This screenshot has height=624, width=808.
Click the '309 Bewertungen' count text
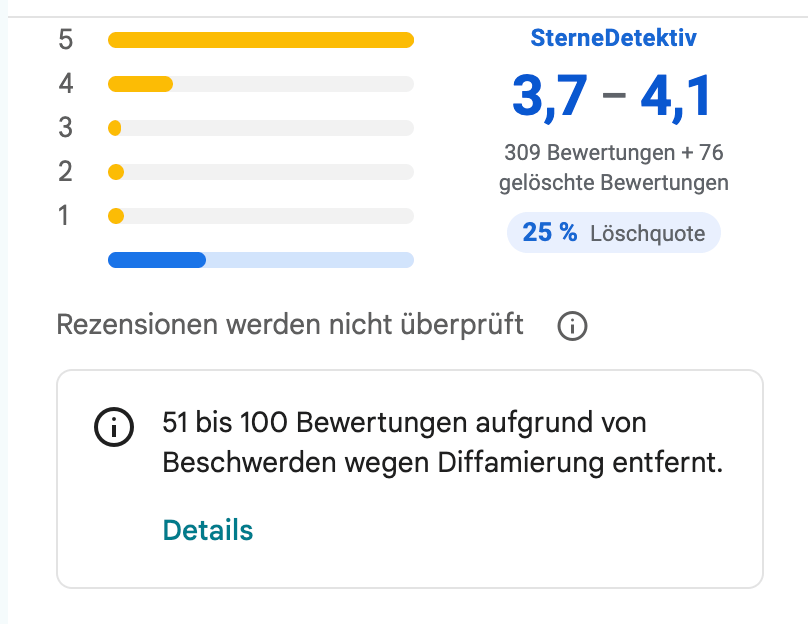(x=560, y=153)
